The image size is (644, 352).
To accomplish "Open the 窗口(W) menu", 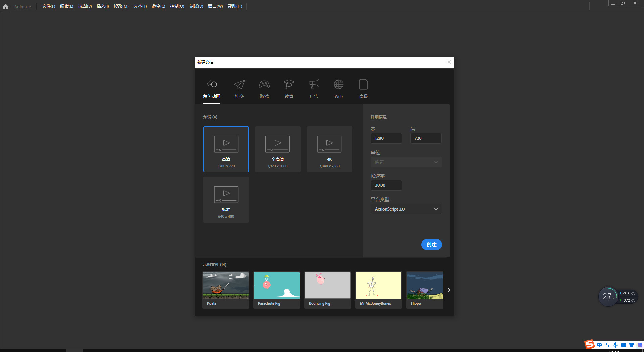I will coord(215,6).
